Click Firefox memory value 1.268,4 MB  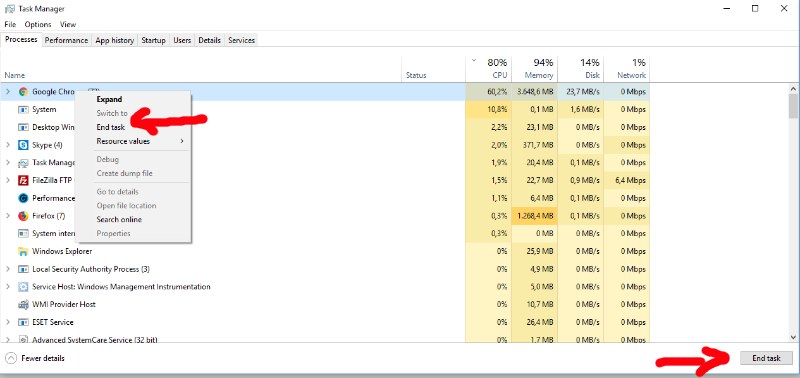click(534, 216)
